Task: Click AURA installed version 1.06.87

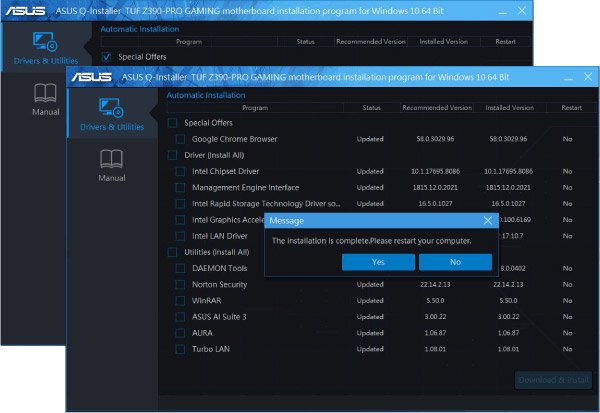Action: 508,333
